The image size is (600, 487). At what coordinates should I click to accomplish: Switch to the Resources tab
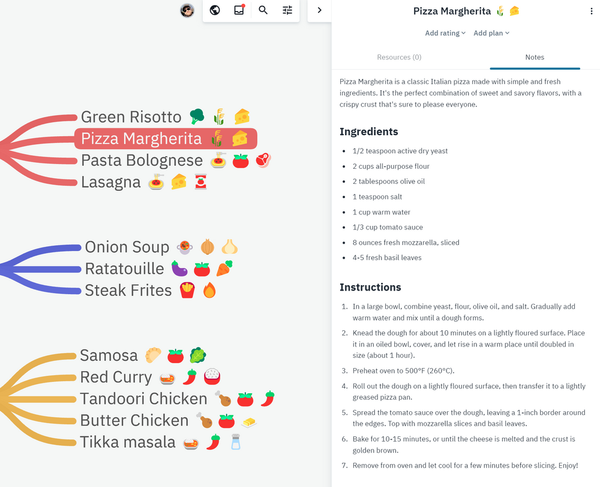tap(398, 57)
